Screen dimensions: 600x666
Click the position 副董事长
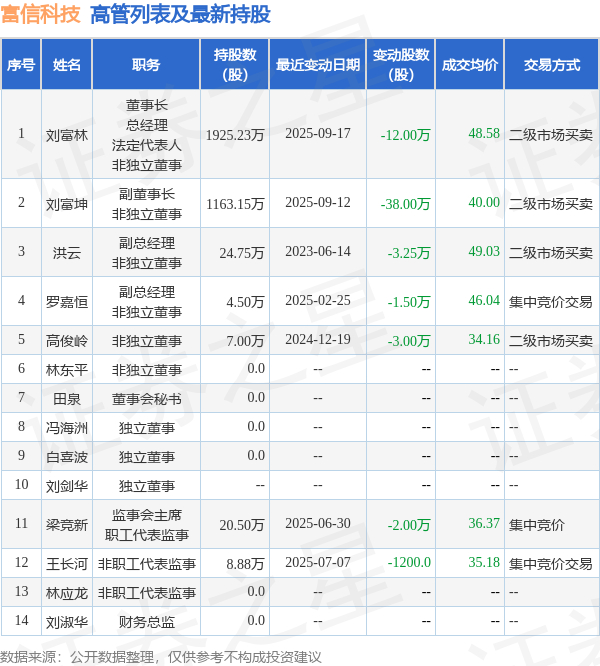click(x=146, y=194)
